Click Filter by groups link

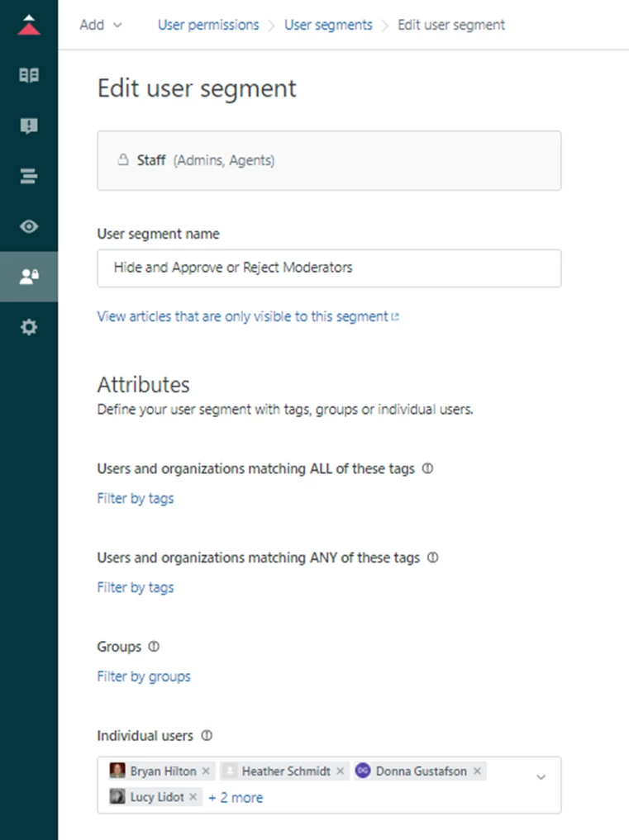point(144,676)
